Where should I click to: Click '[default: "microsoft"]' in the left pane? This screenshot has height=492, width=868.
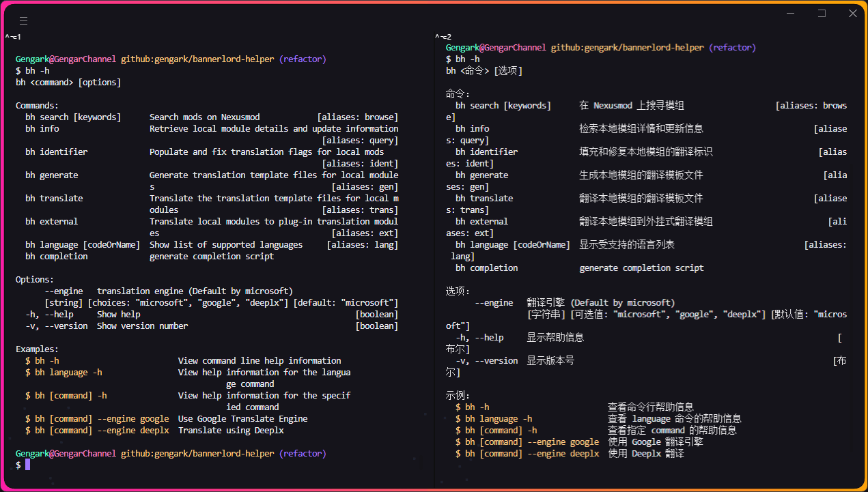tap(346, 303)
